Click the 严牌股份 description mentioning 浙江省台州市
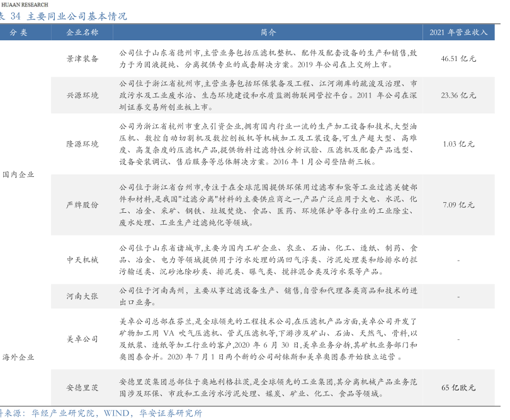Screen dimensions: 510x420 click(x=268, y=205)
